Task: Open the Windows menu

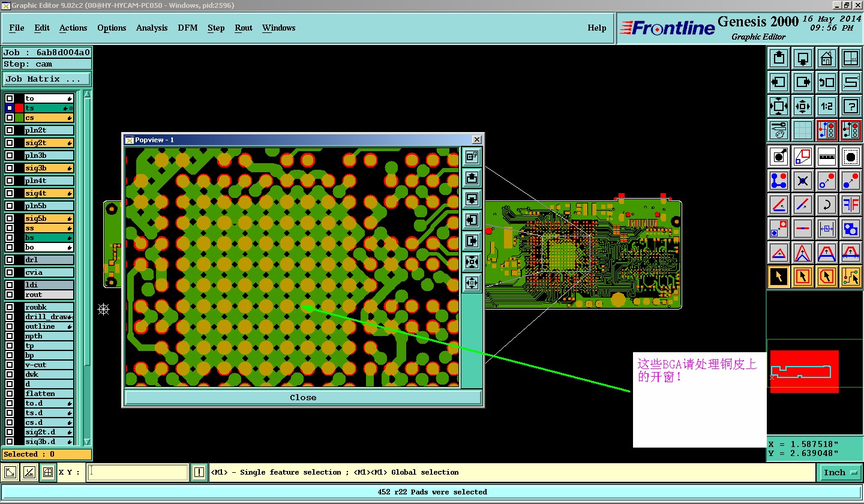Action: pyautogui.click(x=278, y=28)
